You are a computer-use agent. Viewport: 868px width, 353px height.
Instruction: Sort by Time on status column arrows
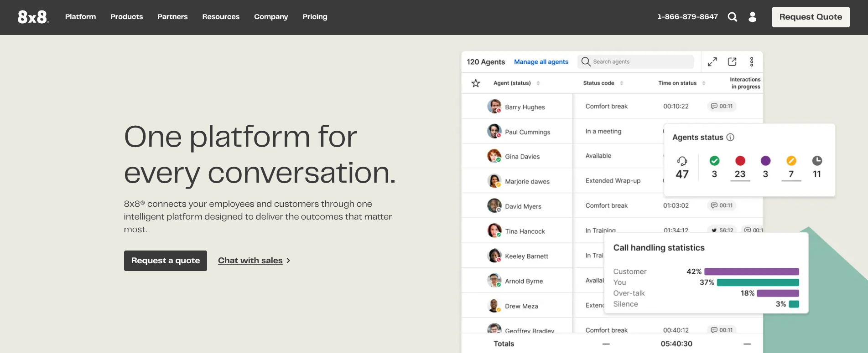point(704,83)
